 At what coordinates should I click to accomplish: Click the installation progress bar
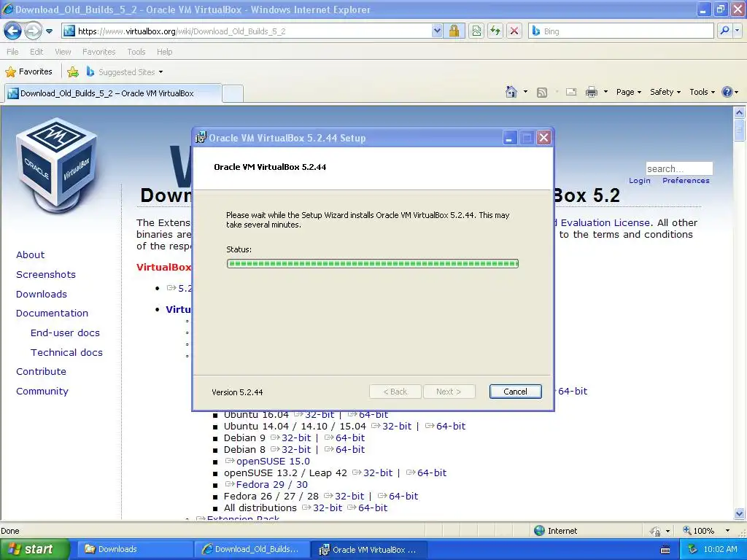(x=373, y=263)
